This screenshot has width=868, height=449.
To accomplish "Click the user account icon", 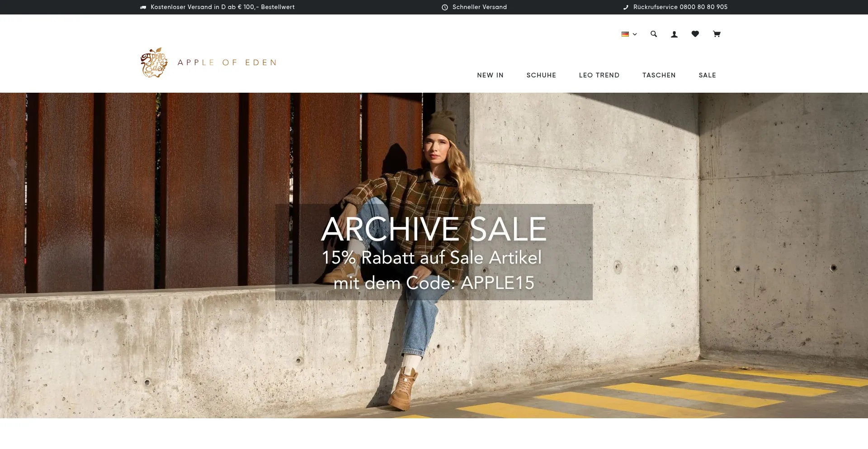I will (674, 34).
